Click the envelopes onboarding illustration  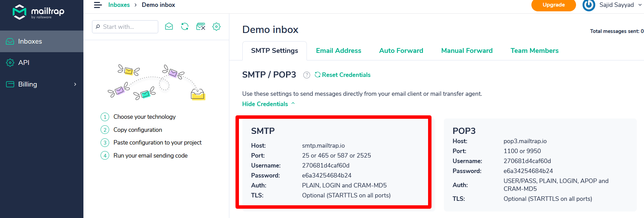(156, 82)
